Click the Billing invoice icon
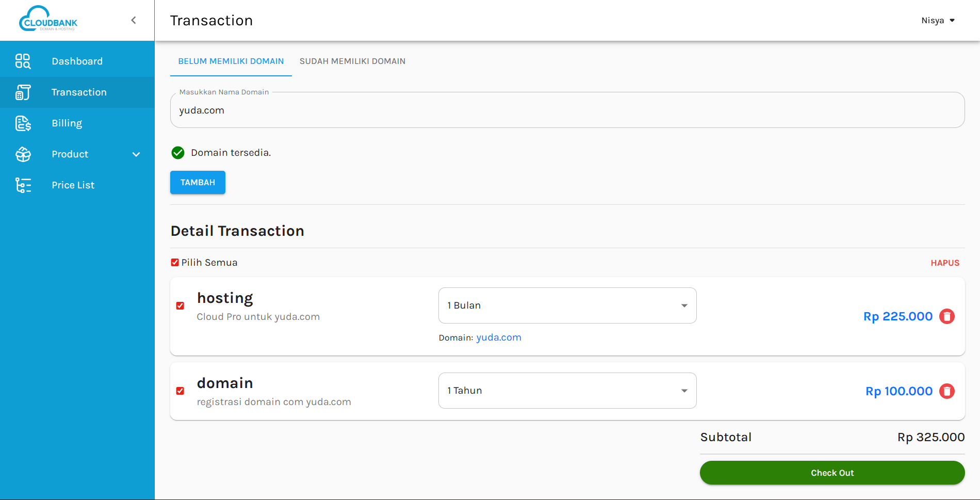Image resolution: width=980 pixels, height=500 pixels. coord(23,123)
